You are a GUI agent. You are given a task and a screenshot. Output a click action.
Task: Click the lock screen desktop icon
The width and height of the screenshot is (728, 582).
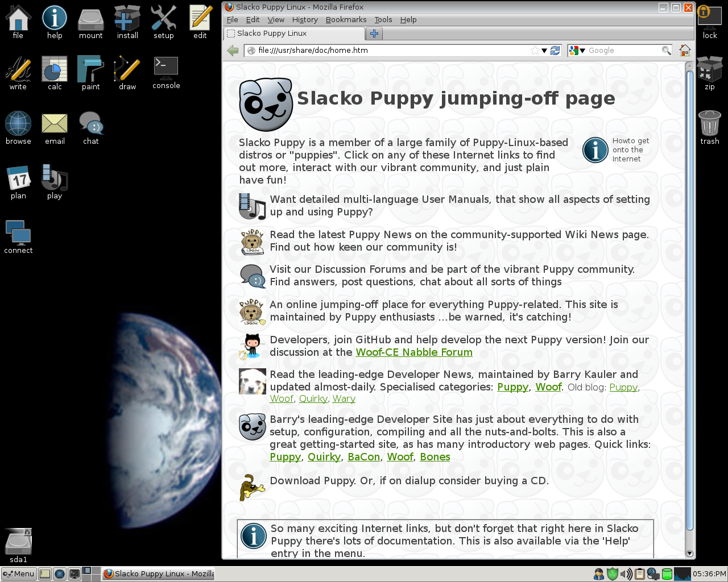click(710, 18)
